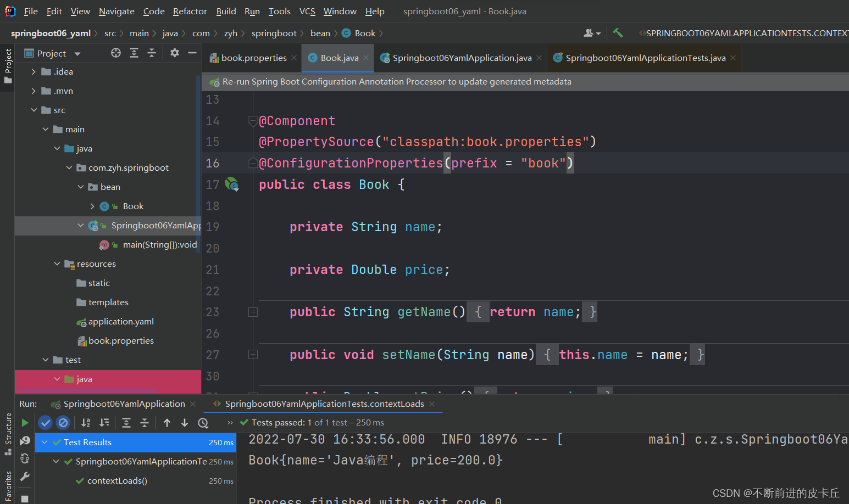The width and height of the screenshot is (849, 504).
Task: Toggle Show Passed tests checkmark button
Action: coord(45,423)
